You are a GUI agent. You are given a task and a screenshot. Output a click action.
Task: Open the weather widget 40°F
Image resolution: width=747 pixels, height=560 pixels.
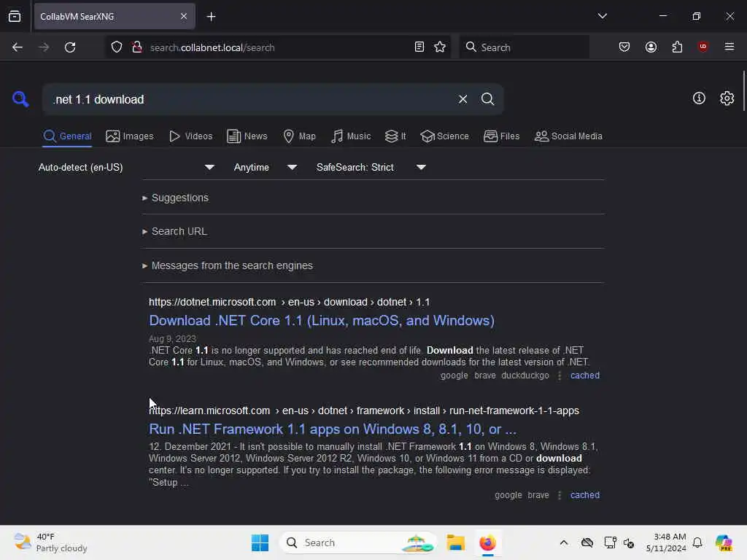click(x=50, y=542)
